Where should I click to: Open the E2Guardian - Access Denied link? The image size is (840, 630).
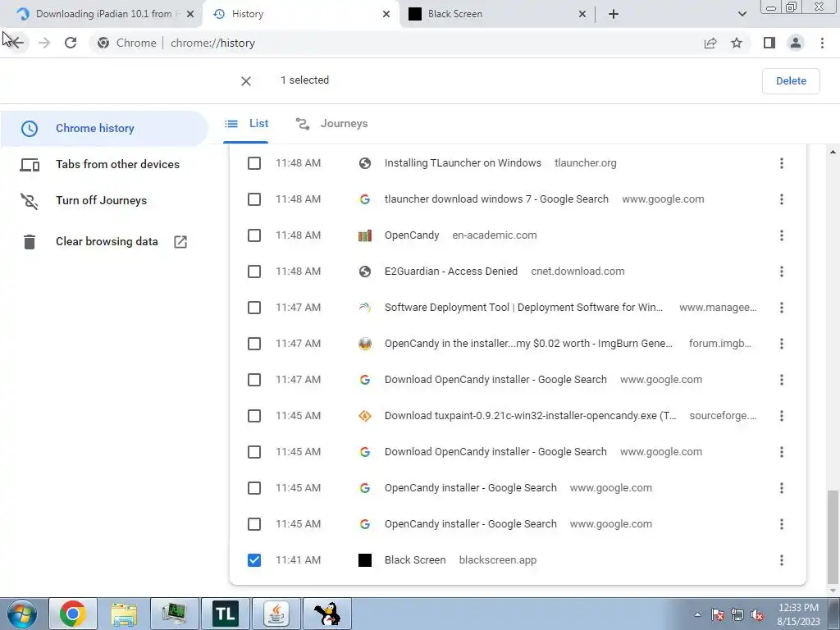451,272
